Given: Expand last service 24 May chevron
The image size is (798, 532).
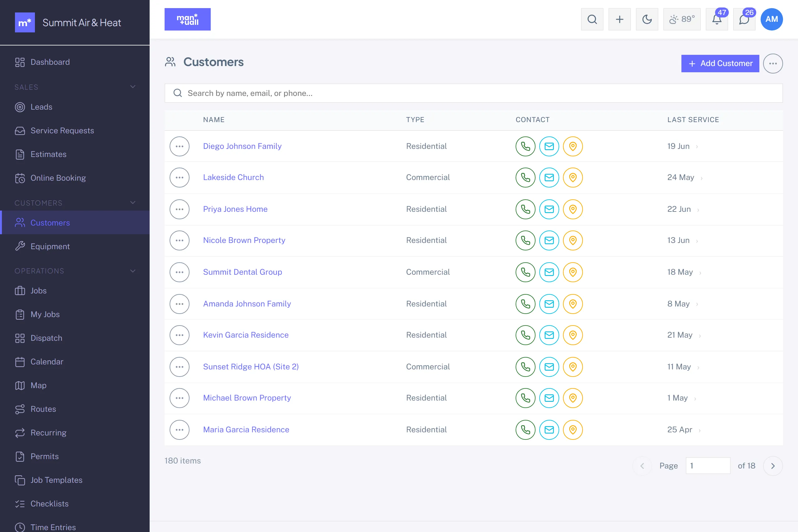Looking at the screenshot, I should point(702,178).
